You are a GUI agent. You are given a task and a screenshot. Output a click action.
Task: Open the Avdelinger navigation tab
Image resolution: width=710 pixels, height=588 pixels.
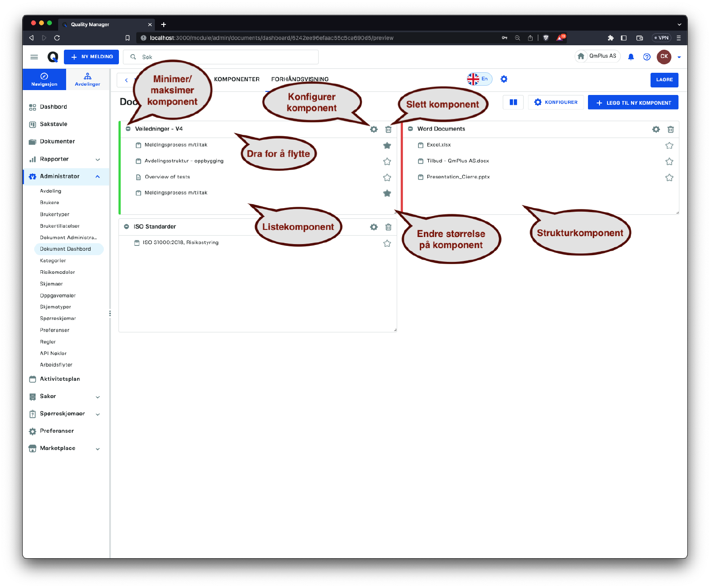click(x=87, y=79)
